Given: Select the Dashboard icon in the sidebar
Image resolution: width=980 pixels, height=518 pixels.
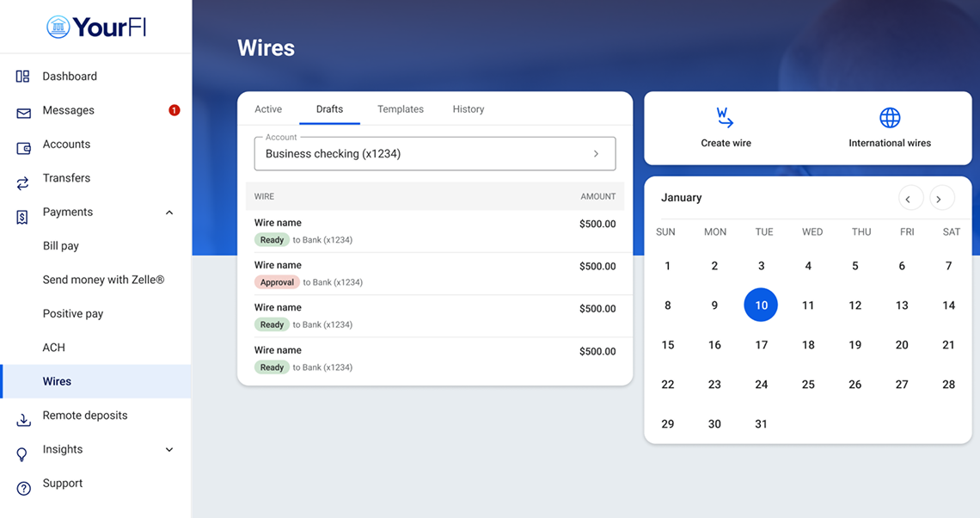Looking at the screenshot, I should coord(21,76).
